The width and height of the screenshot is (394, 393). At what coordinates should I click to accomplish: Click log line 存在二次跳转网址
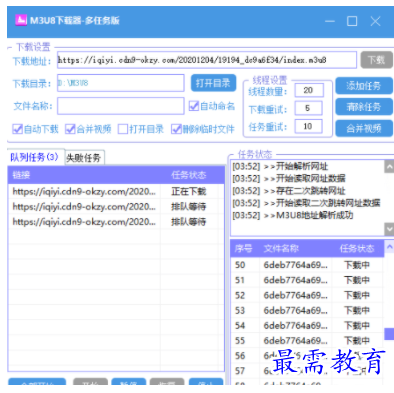[x=289, y=191]
